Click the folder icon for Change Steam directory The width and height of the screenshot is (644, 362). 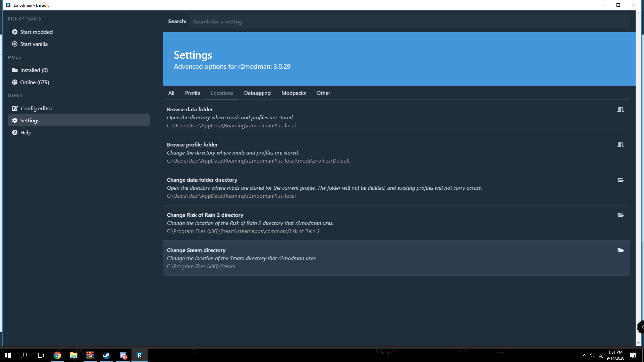pos(621,250)
